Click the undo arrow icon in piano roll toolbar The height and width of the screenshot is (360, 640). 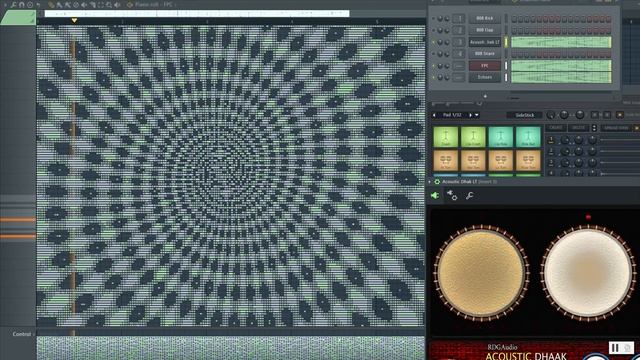pos(38,5)
